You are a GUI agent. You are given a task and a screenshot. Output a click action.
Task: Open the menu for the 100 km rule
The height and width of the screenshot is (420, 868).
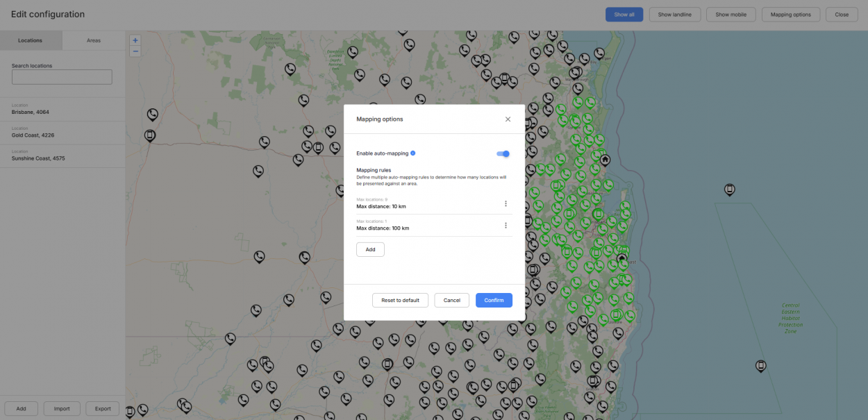(506, 225)
